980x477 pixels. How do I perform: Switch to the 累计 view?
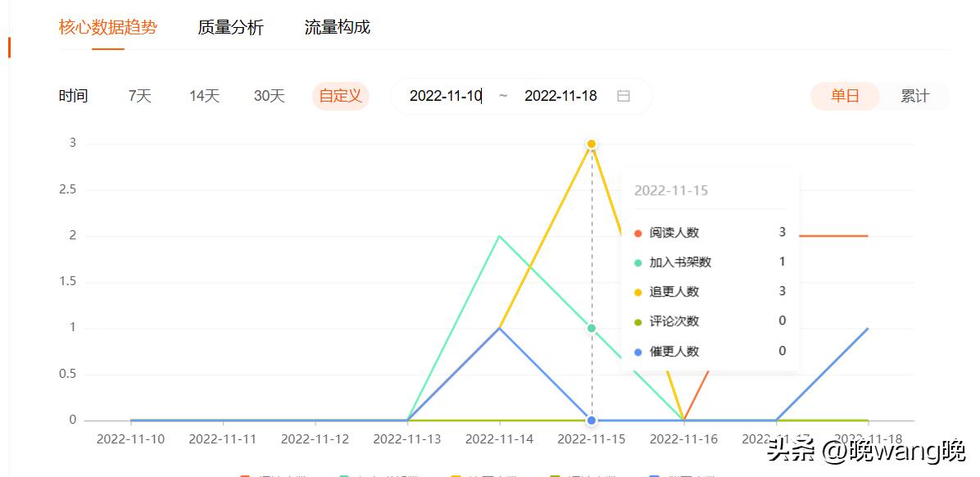click(x=915, y=95)
